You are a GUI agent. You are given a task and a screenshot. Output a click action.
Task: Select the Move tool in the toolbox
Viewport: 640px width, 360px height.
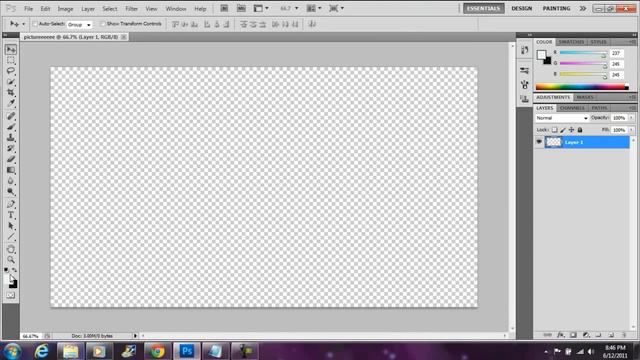[11, 49]
